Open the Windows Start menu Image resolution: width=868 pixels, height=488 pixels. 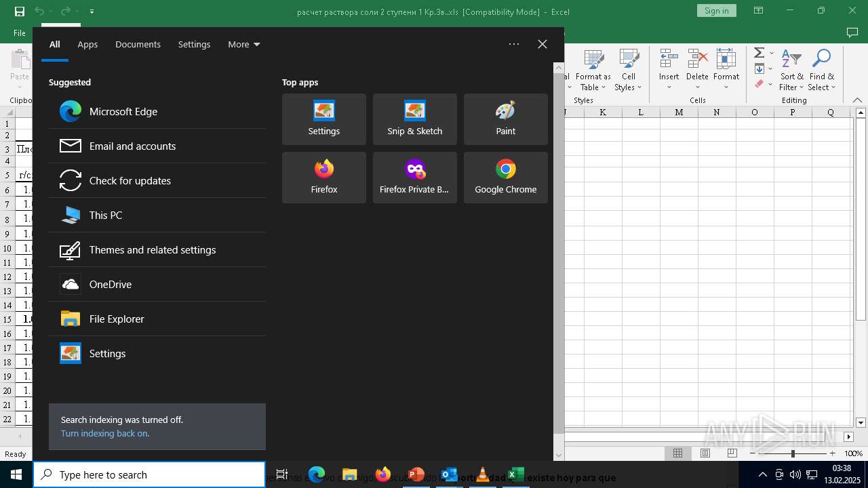click(16, 474)
